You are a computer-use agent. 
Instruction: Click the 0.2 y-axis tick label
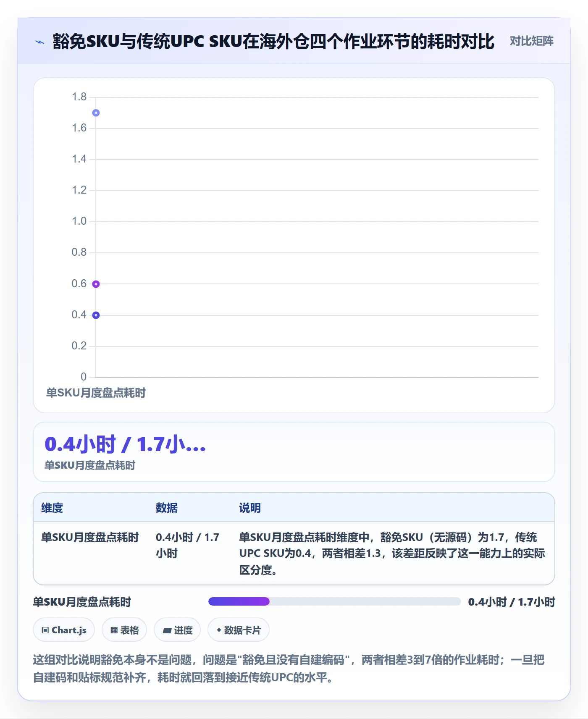[x=79, y=346]
